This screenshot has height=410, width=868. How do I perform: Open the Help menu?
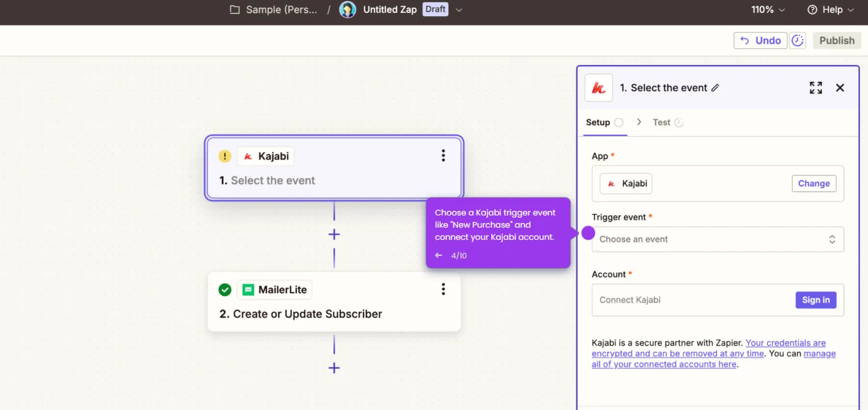coord(831,10)
